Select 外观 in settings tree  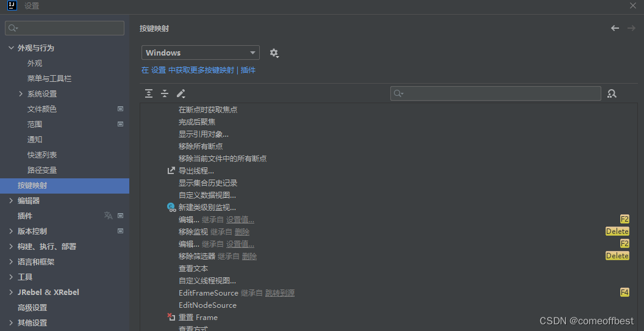coord(35,64)
